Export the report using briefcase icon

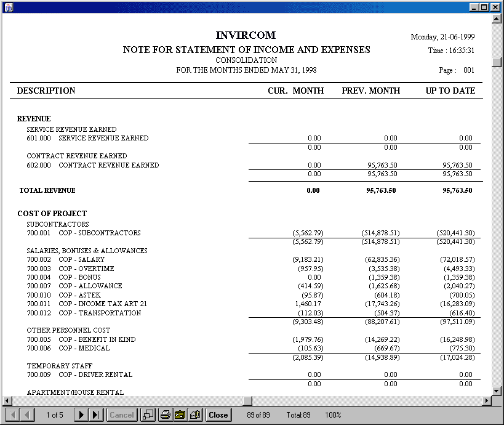tap(180, 415)
